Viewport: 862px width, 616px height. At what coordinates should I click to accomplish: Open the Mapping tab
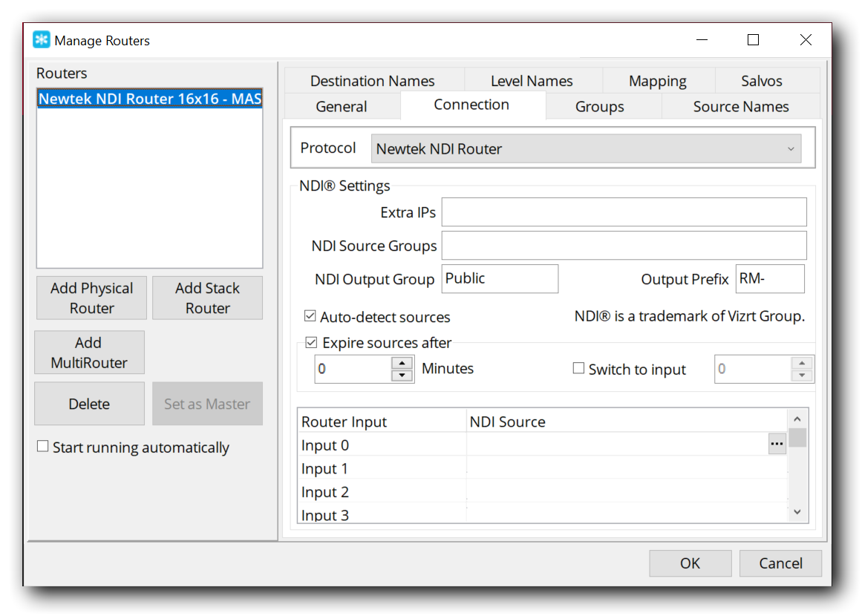point(658,81)
